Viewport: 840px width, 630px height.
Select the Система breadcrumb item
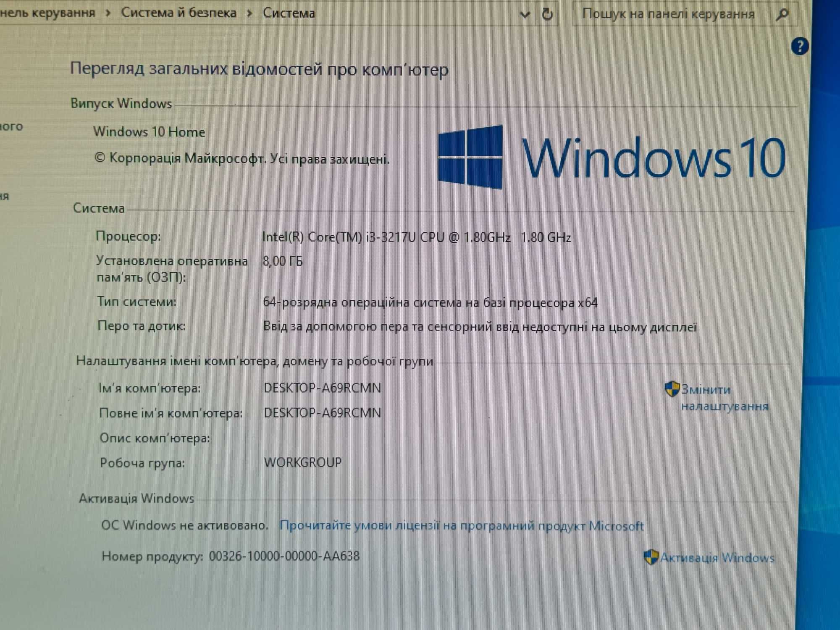[x=289, y=13]
